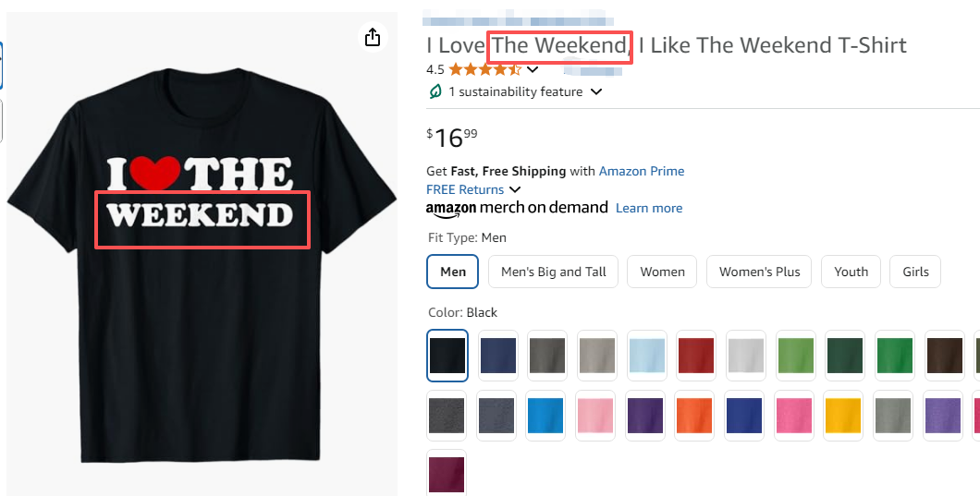Expand the FREE Returns dropdown
980x496 pixels.
[x=515, y=189]
